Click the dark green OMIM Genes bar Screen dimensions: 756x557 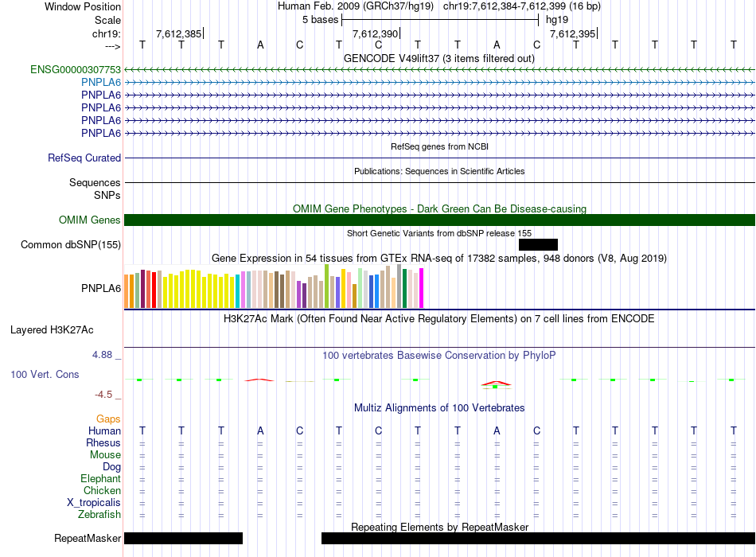coord(439,220)
